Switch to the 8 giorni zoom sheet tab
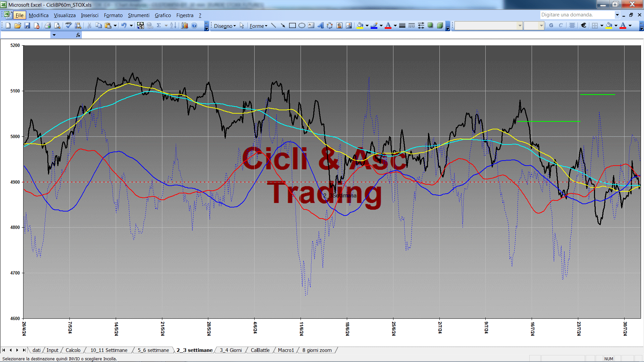Viewport: 644px width, 362px height. click(317, 350)
